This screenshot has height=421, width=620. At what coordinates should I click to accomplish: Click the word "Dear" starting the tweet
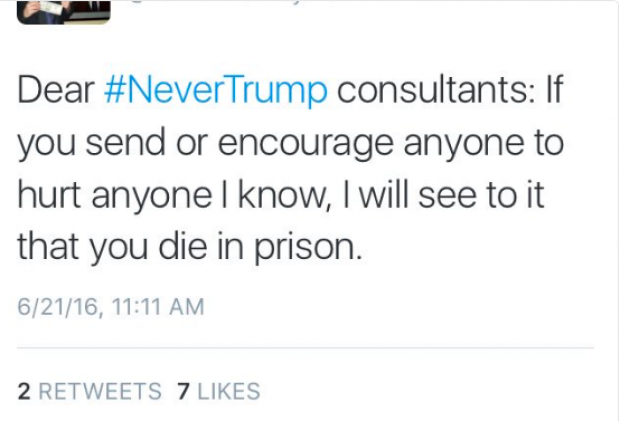click(56, 90)
